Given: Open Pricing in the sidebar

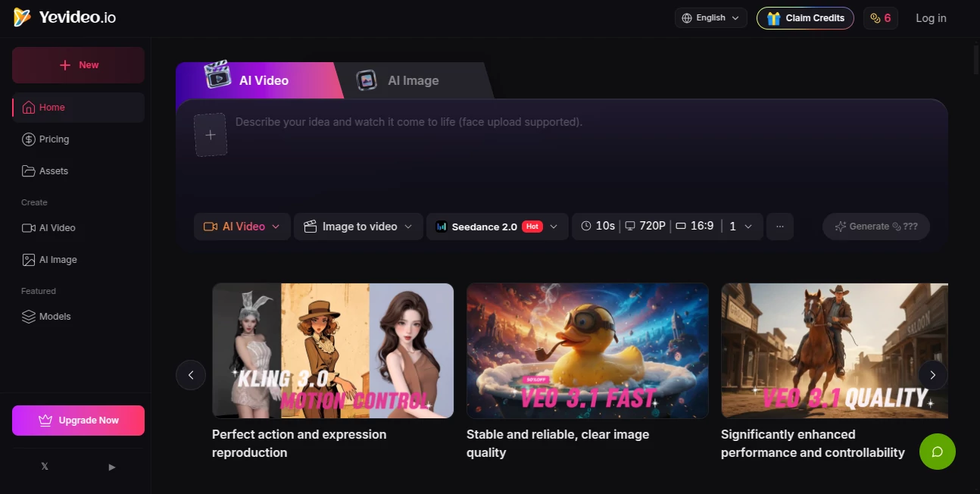Looking at the screenshot, I should pyautogui.click(x=78, y=139).
